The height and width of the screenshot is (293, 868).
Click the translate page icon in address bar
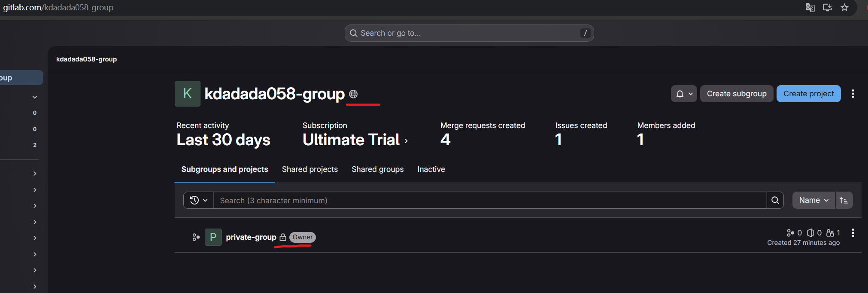pyautogui.click(x=810, y=8)
